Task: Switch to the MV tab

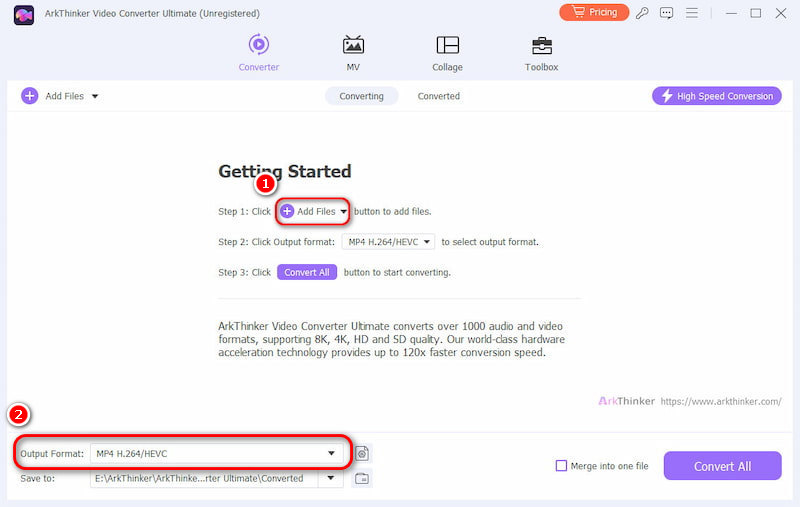Action: point(353,53)
